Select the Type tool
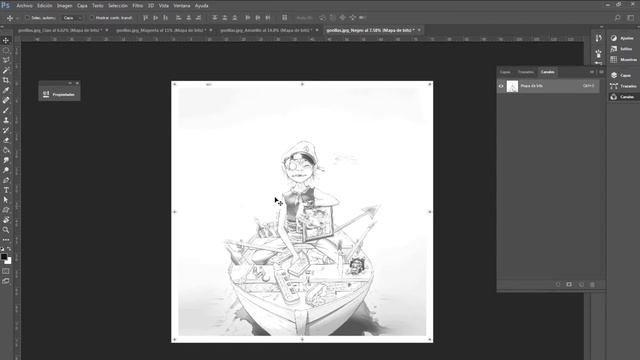Viewport: 640px width, 360px height. (x=6, y=190)
